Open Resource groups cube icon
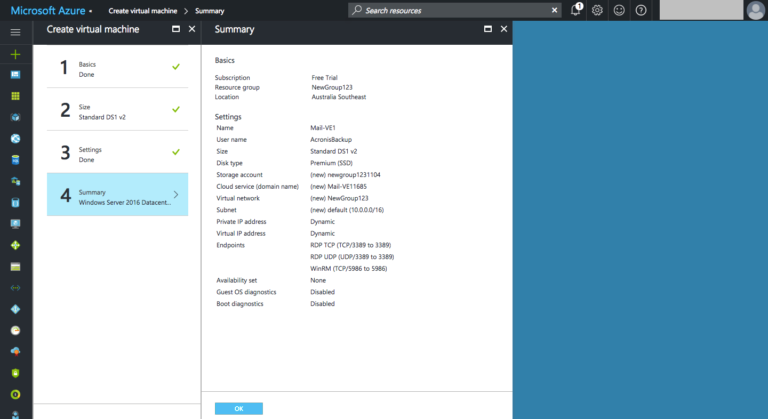 pyautogui.click(x=15, y=117)
